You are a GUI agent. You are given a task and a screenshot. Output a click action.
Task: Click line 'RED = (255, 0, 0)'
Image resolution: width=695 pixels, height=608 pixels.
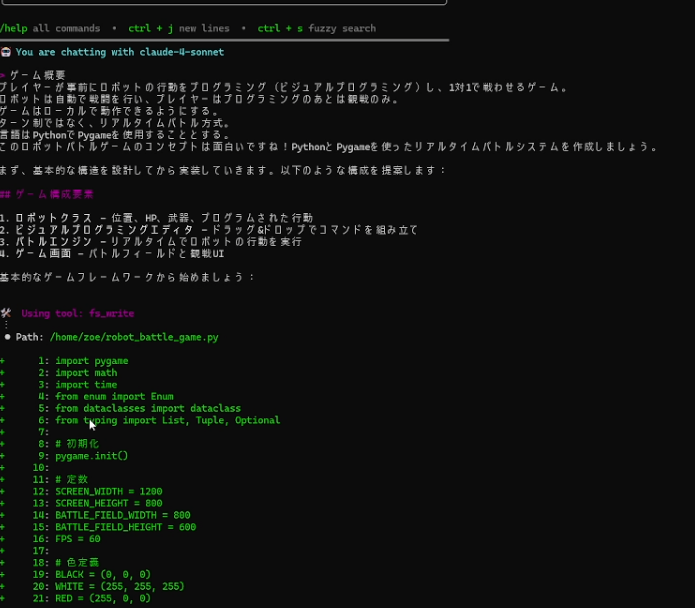click(103, 598)
